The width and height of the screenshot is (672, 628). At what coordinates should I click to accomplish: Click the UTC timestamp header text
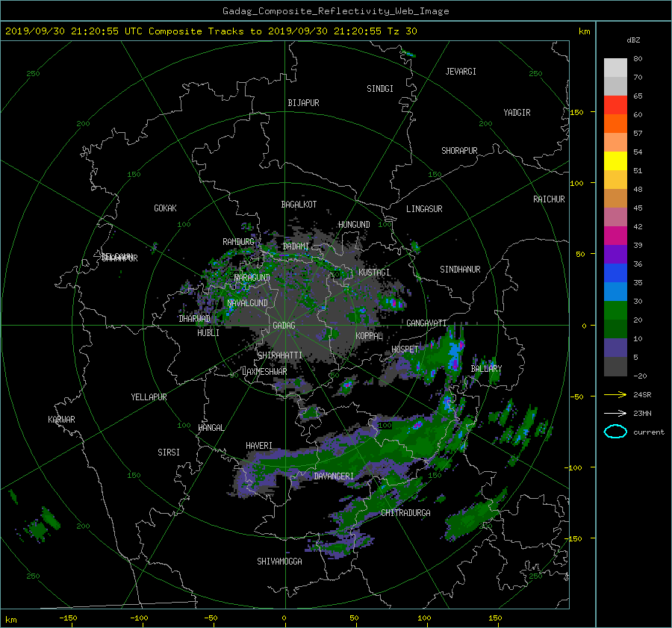(211, 31)
